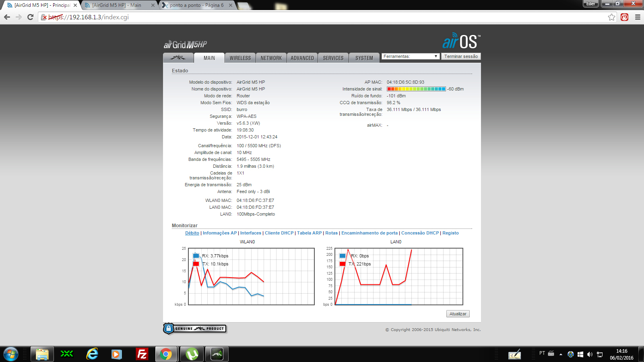Click the LAN0 MAC value 04:18:D6:FD:37:E7
This screenshot has height=362, width=644.
pos(255,207)
